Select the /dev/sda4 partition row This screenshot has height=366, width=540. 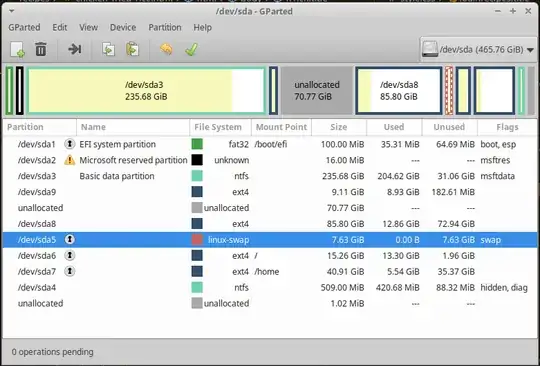pos(270,287)
